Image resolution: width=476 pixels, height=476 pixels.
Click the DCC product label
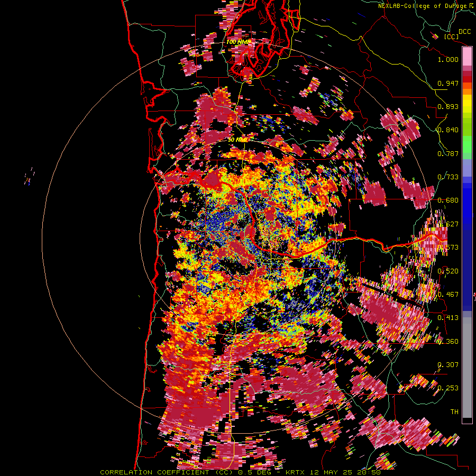[464, 32]
